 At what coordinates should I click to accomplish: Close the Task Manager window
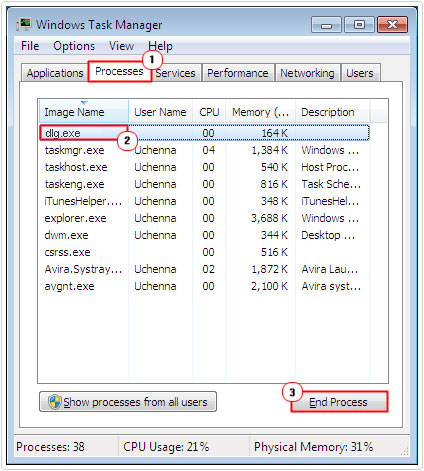[392, 25]
